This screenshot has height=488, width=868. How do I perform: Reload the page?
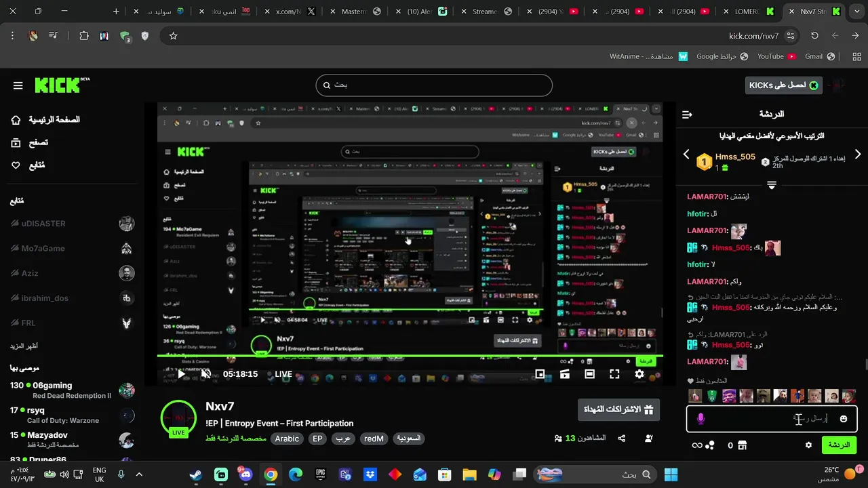click(x=815, y=36)
